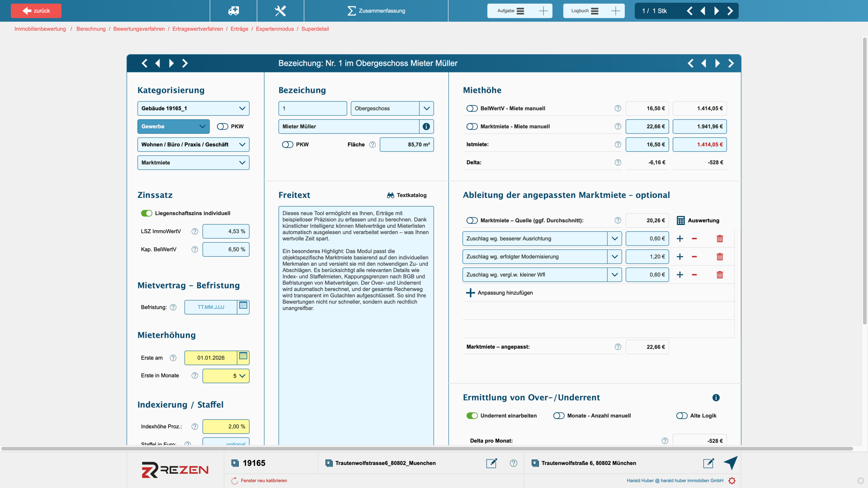Screen dimensions: 868x488
Task: Click the red zurück button
Action: click(36, 11)
